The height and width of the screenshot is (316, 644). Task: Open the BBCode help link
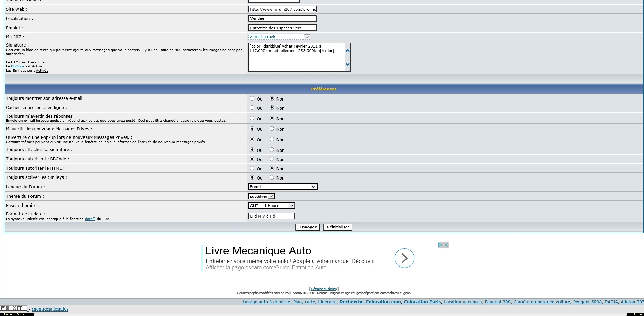[x=17, y=66]
